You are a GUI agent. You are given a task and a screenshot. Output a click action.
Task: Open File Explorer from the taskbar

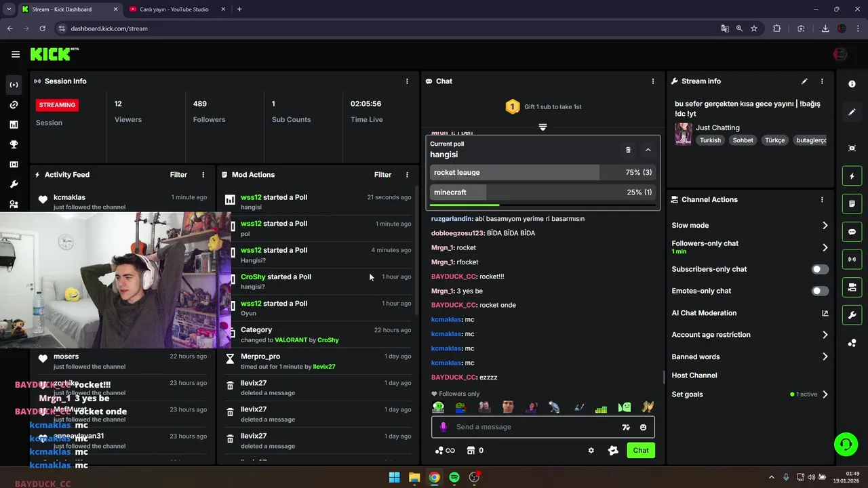[414, 477]
